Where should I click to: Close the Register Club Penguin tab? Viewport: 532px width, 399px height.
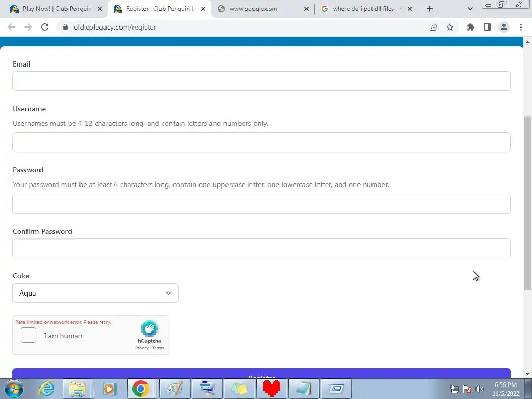tap(203, 9)
